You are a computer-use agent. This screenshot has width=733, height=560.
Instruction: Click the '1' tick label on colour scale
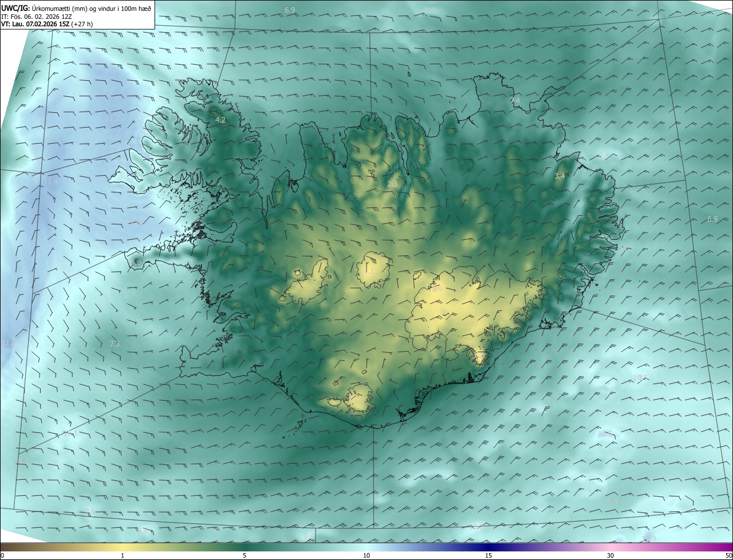pos(123,555)
